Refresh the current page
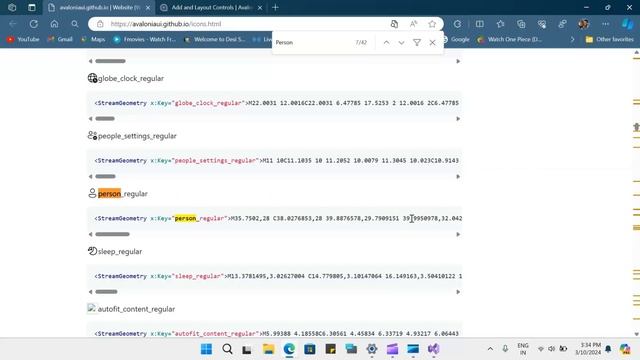 point(33,24)
